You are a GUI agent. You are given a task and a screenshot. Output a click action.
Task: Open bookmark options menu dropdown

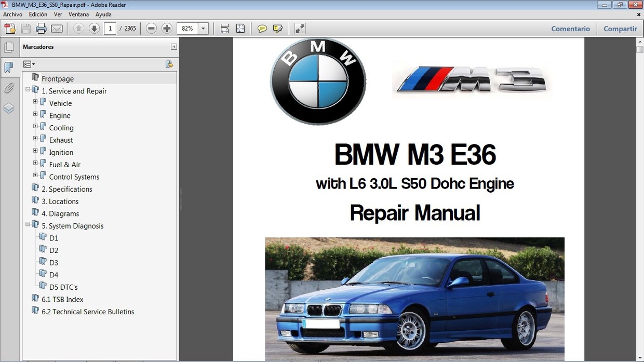[x=29, y=64]
